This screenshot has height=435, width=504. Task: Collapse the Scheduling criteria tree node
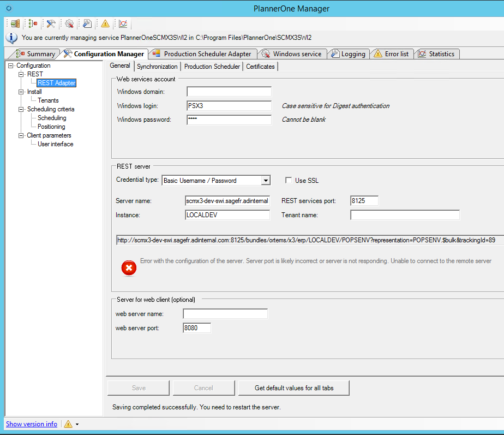tap(21, 109)
